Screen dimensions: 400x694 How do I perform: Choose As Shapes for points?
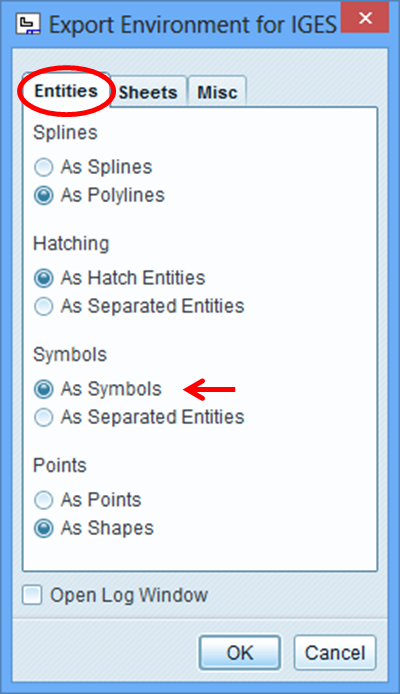94,528
